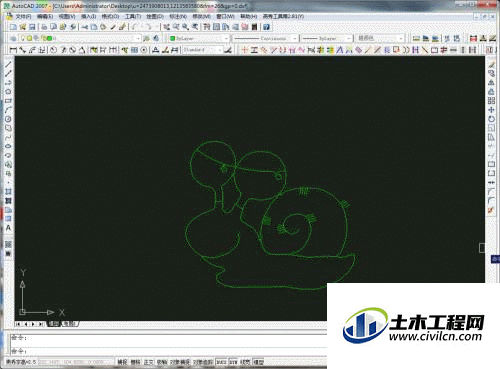Toggle Grid (栅格) in status bar

click(x=135, y=362)
